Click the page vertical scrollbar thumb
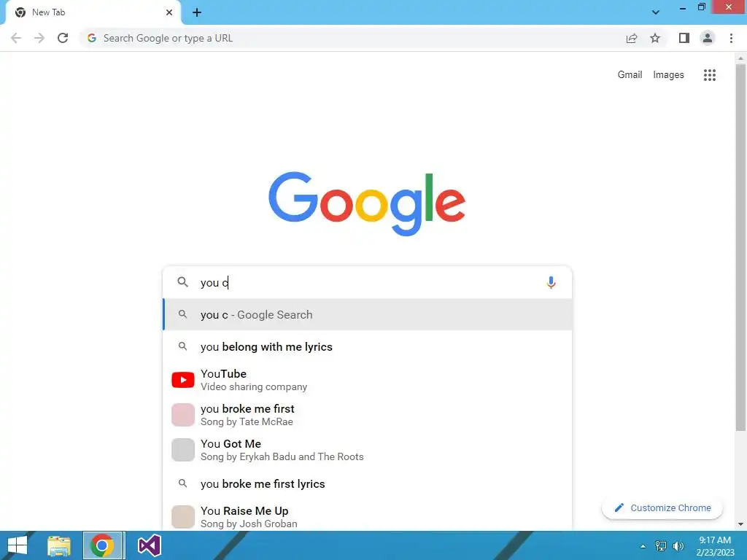This screenshot has height=560, width=747. 740,248
